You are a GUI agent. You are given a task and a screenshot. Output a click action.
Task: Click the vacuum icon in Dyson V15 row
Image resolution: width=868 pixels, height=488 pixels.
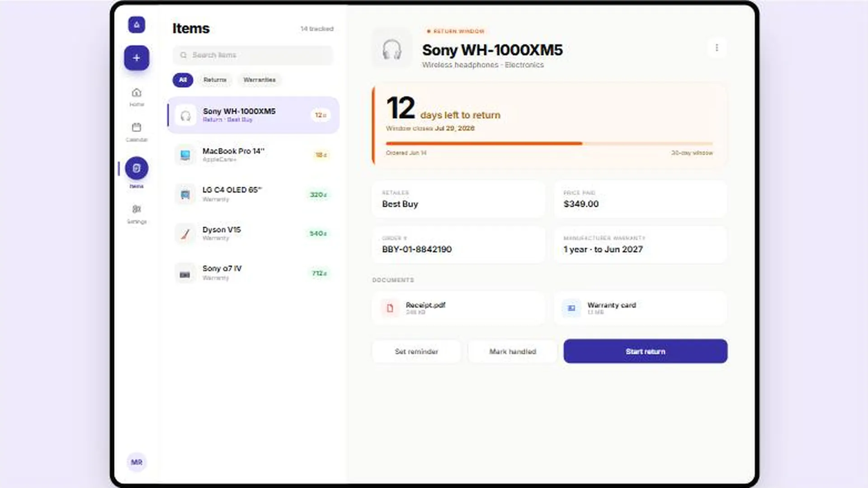[x=185, y=234]
